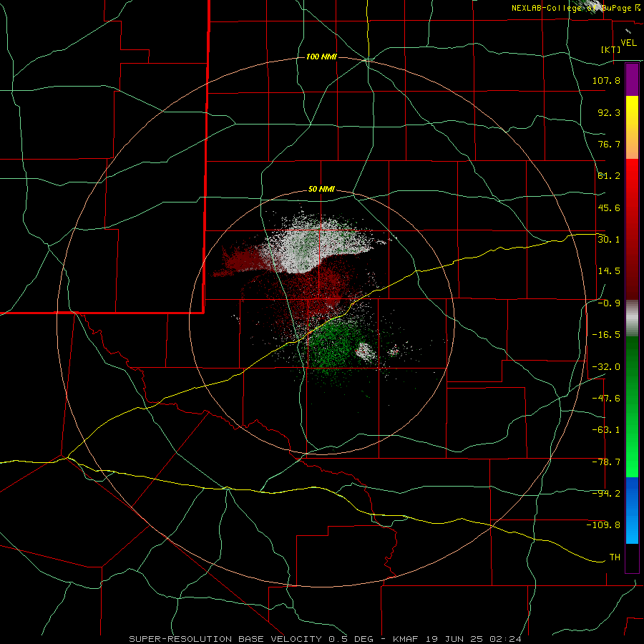This screenshot has height=644, width=644.
Task: Click the -0.9 legend value
Action: coord(609,303)
